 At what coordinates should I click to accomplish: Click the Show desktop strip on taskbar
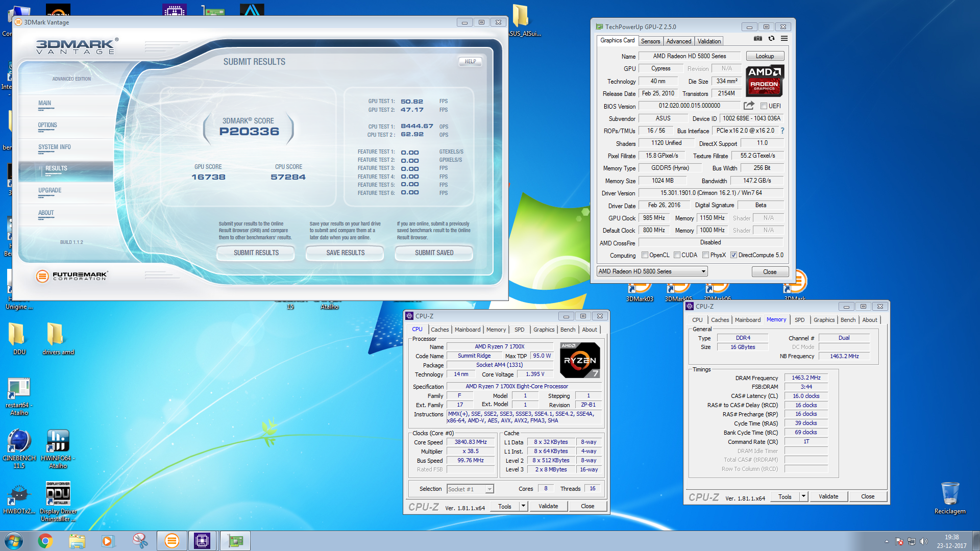(976, 541)
